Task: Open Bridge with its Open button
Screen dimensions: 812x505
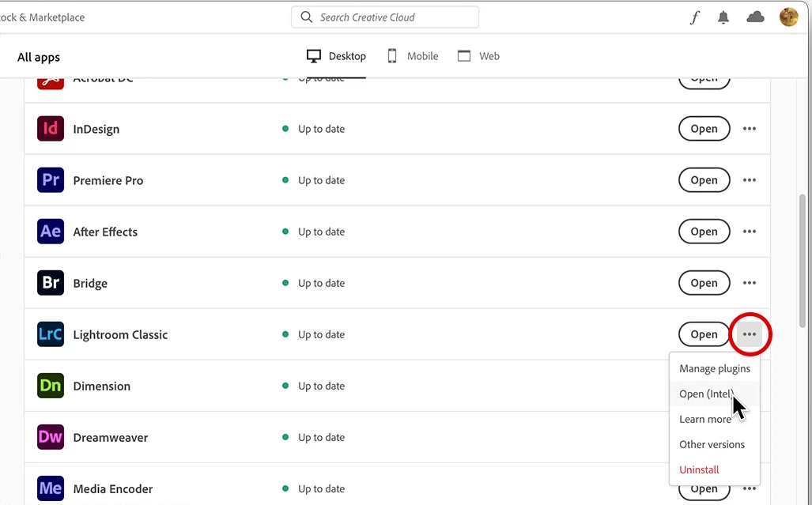Action: [x=704, y=283]
